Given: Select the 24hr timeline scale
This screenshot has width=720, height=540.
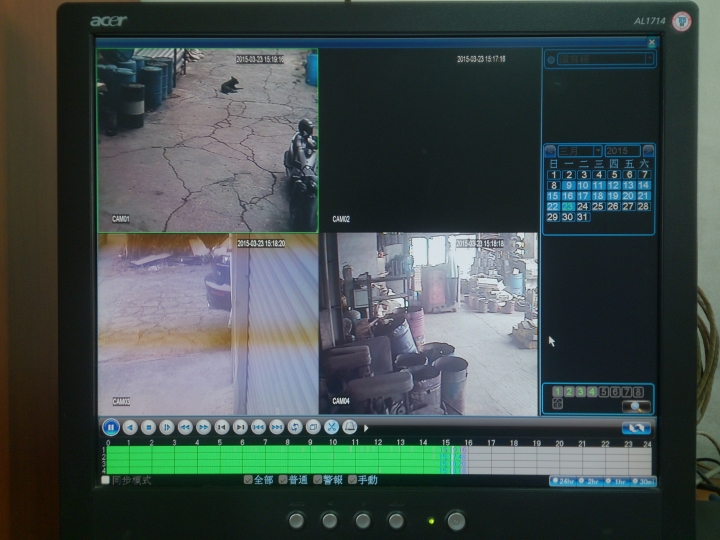Looking at the screenshot, I should pos(563,481).
